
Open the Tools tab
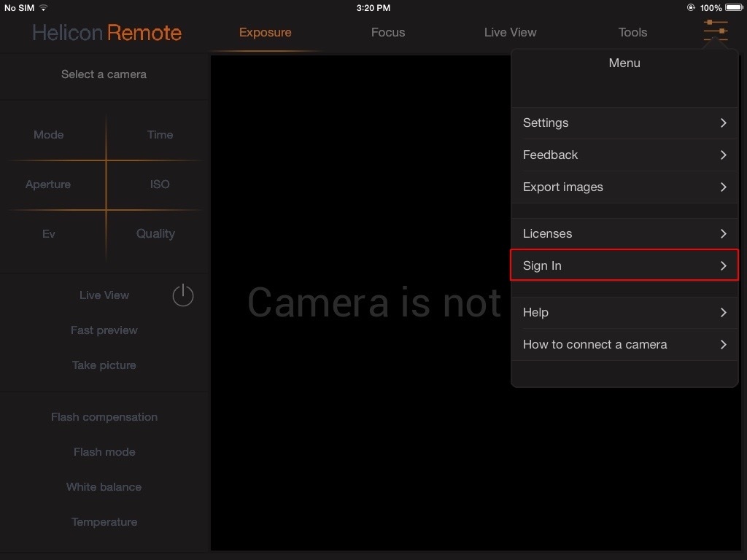click(x=632, y=32)
